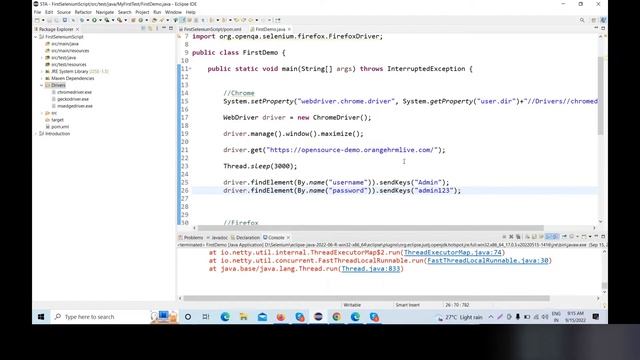The width and height of the screenshot is (640, 360).
Task: Open Package Explorer view menu
Action: (157, 29)
